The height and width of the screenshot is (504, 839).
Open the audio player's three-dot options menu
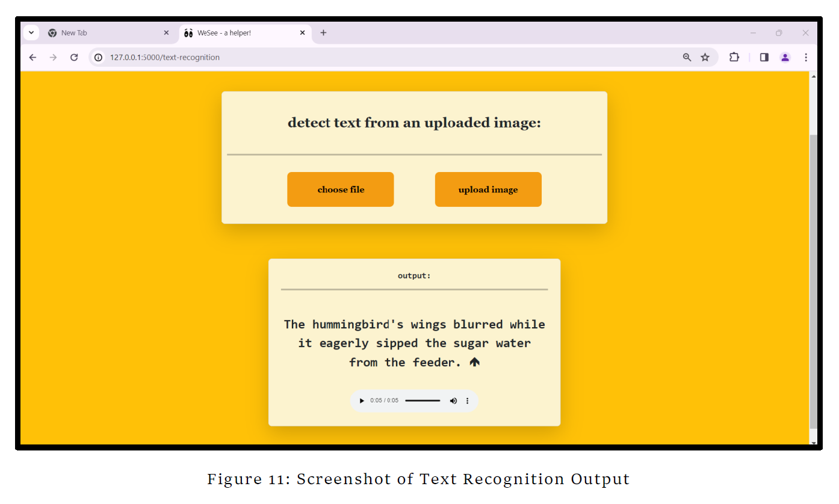coord(468,401)
